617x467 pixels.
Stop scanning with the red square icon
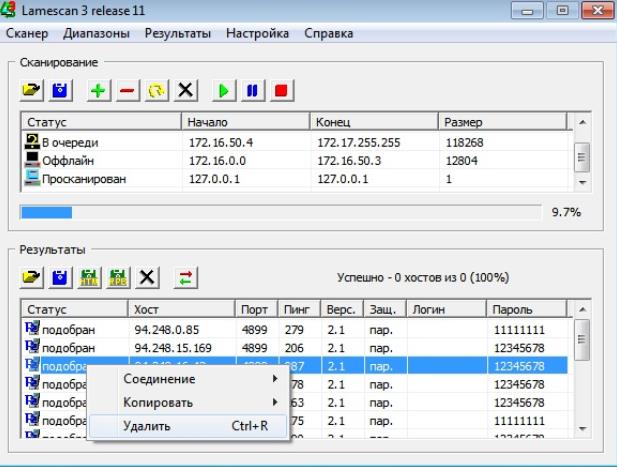281,91
